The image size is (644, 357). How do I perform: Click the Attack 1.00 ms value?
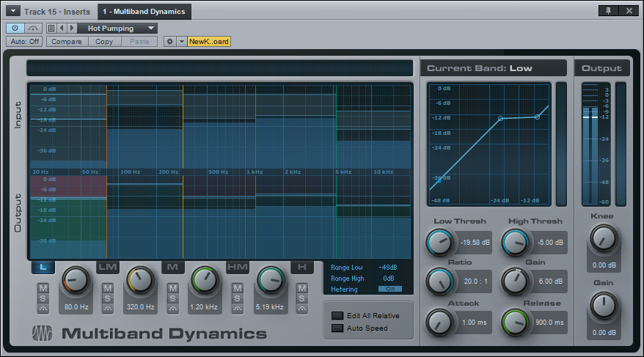[475, 323]
